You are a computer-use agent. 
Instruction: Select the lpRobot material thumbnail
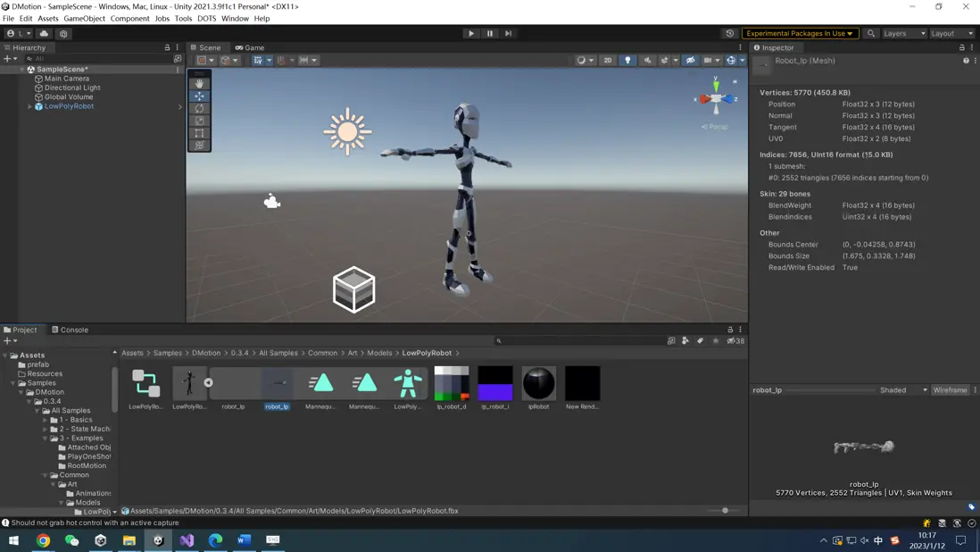click(x=539, y=384)
